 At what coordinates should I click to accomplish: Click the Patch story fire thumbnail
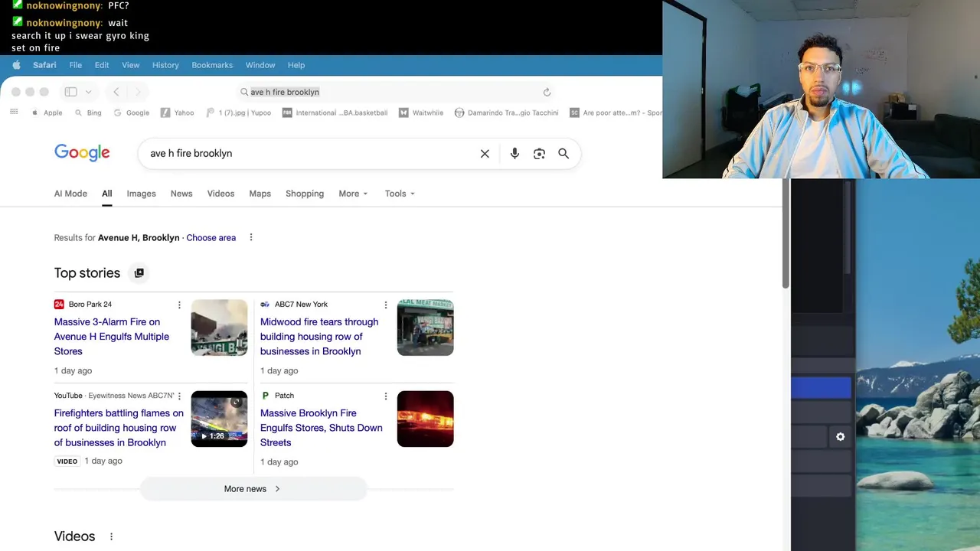click(425, 419)
